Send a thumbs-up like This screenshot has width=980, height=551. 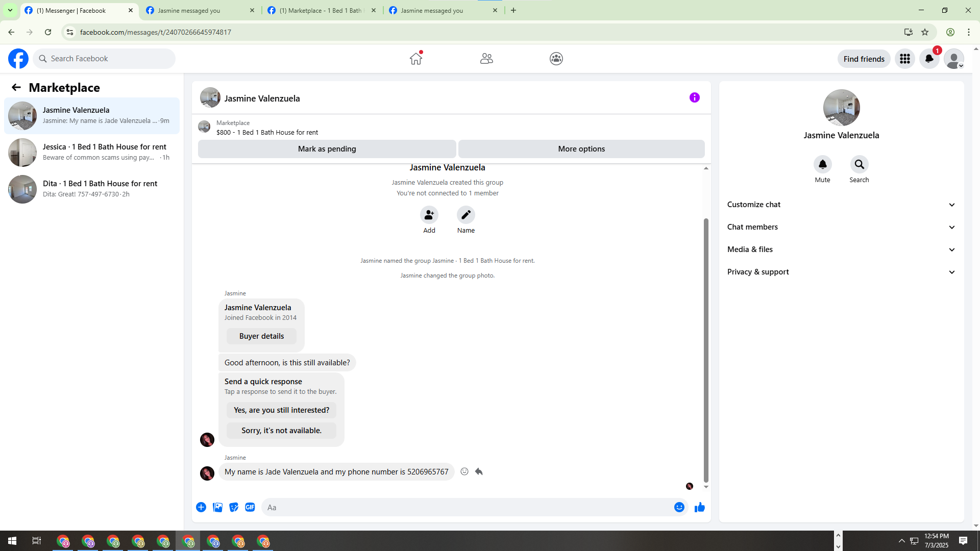click(x=699, y=507)
